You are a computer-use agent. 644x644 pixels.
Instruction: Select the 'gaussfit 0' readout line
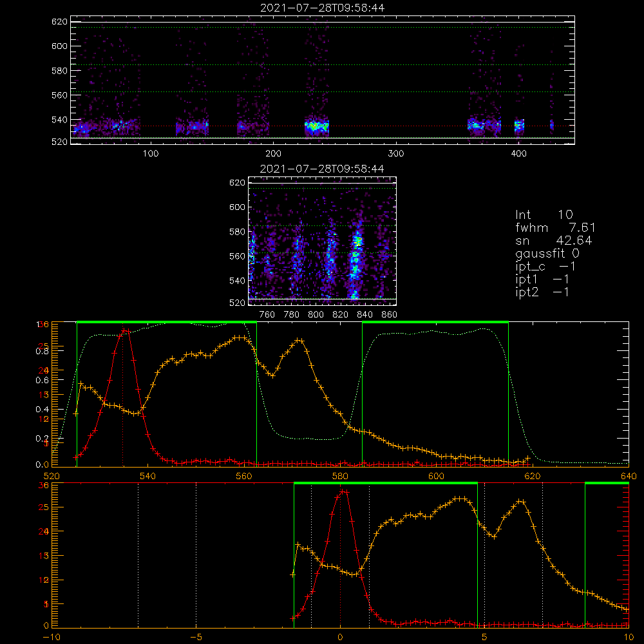(547, 254)
